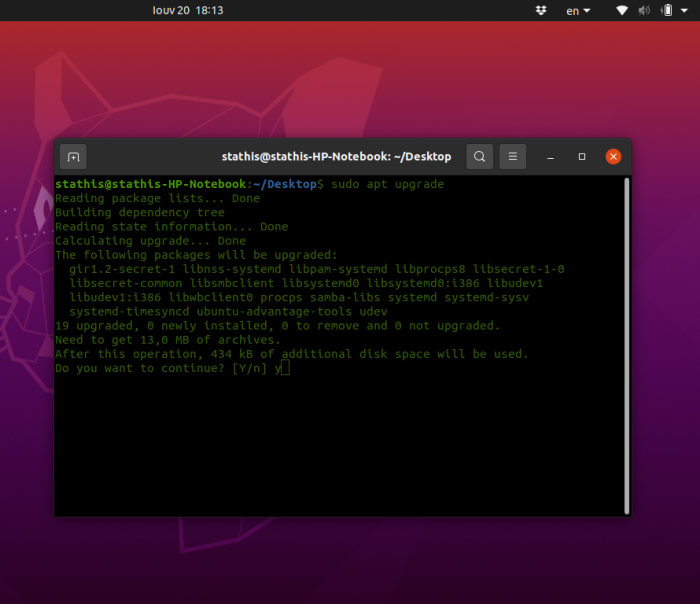Click the terminal vertical scrollbar
This screenshot has width=700, height=604.
(626, 340)
